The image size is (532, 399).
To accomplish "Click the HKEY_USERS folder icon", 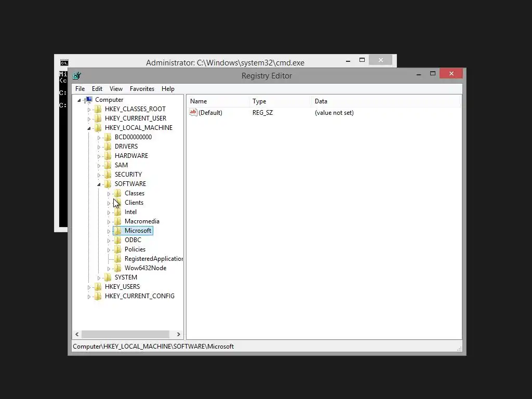I will point(98,287).
